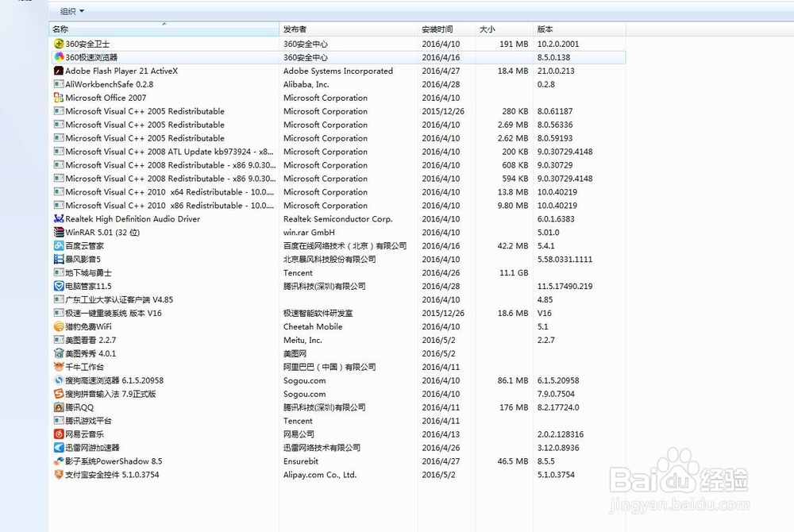Click version 5.58.0331.1111

point(565,259)
